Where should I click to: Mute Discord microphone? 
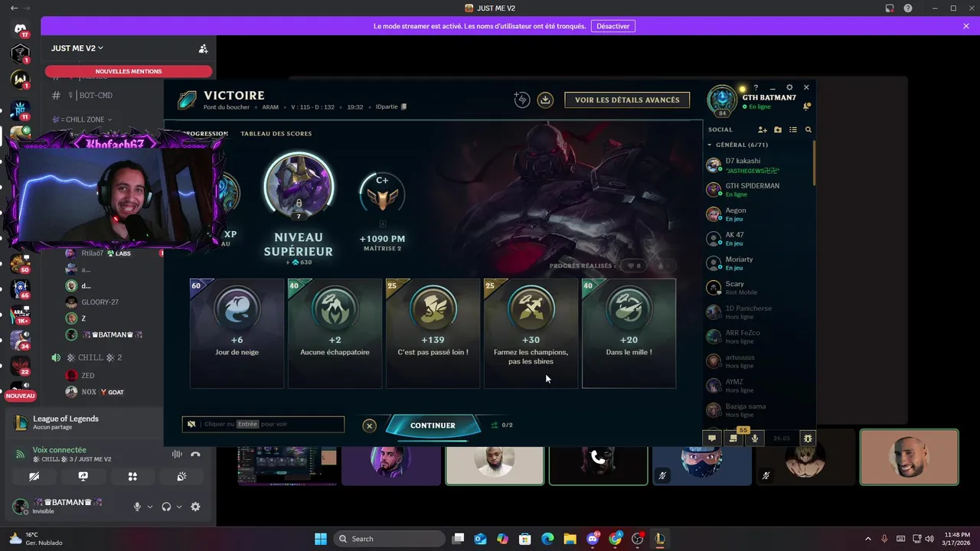[x=138, y=507]
